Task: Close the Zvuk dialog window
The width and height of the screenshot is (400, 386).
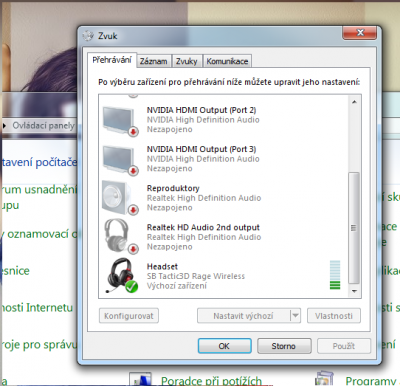Action: [x=360, y=33]
